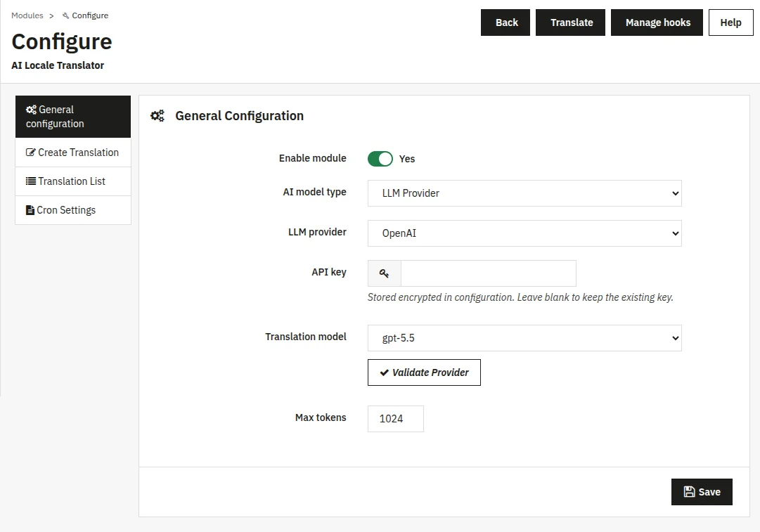Click the list icon on Translation List
This screenshot has height=532, width=760.
click(30, 181)
